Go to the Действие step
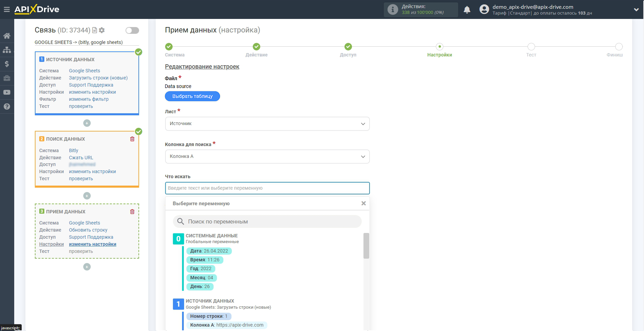Screen dimensions: 644x331 257,47
